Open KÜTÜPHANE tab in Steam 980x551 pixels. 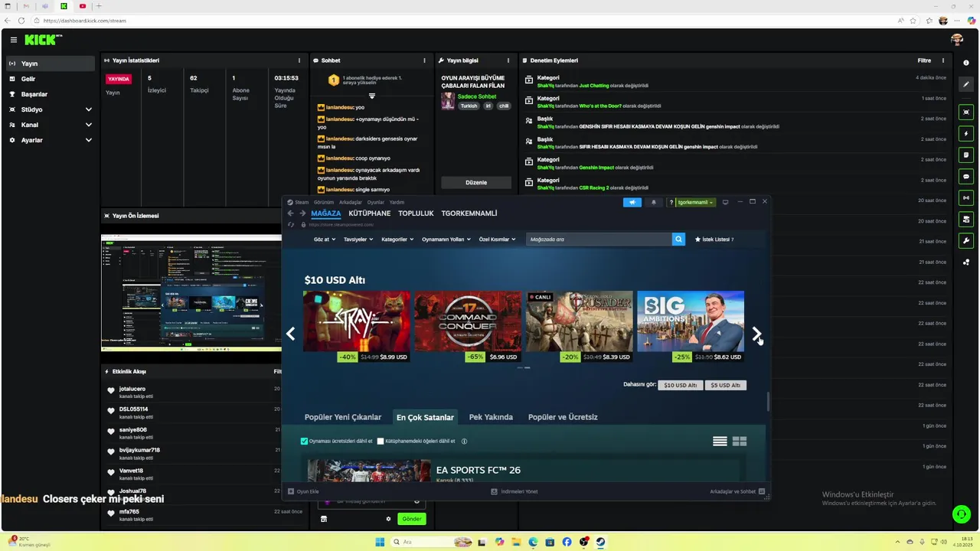(369, 214)
